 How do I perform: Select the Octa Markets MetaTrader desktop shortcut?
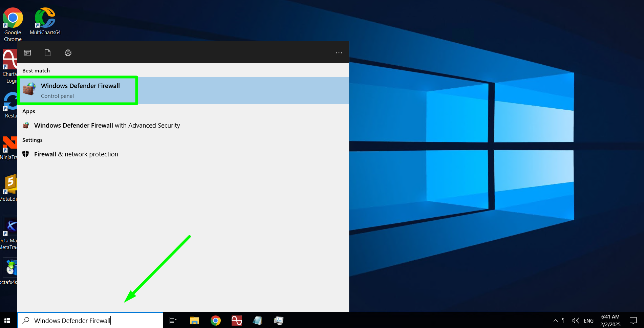[9, 233]
